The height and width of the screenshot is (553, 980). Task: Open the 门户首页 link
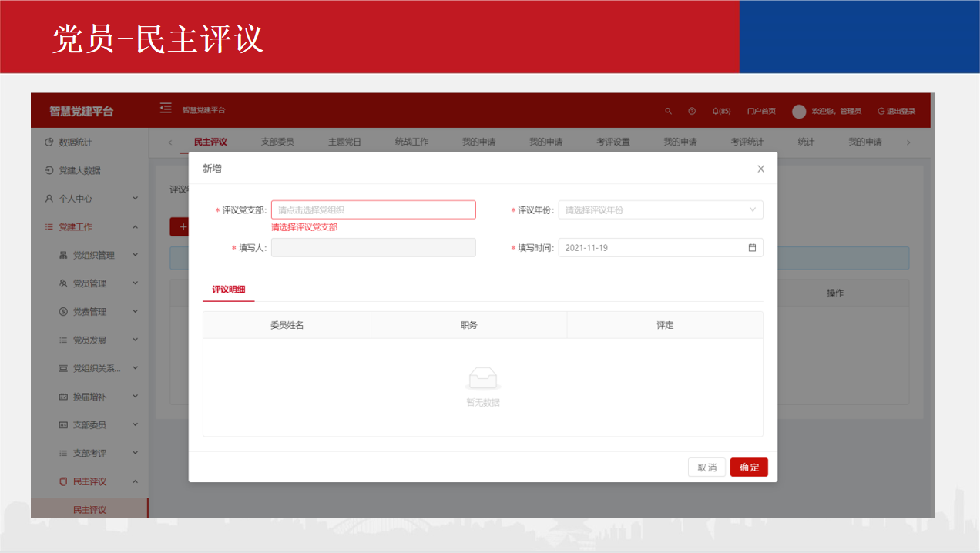tap(761, 112)
